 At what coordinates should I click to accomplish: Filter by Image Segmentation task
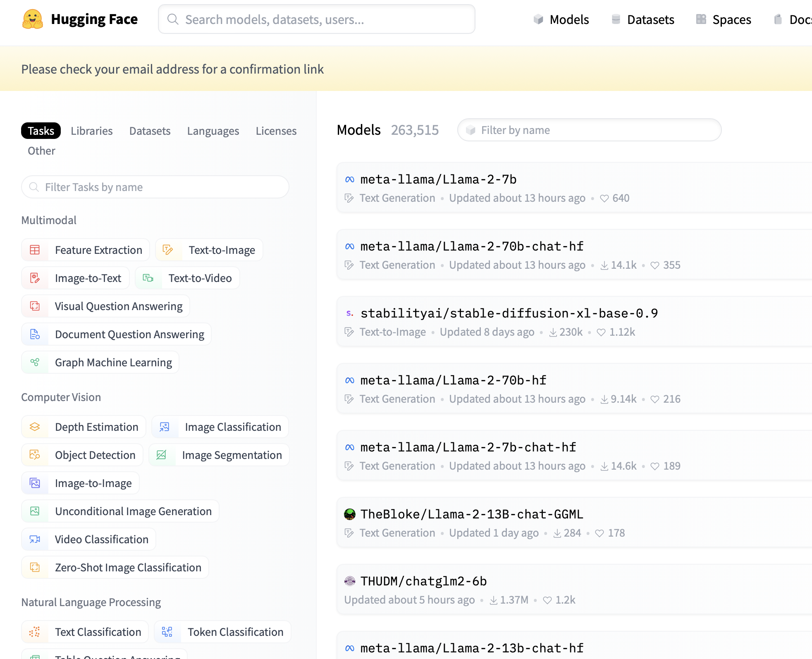(219, 455)
